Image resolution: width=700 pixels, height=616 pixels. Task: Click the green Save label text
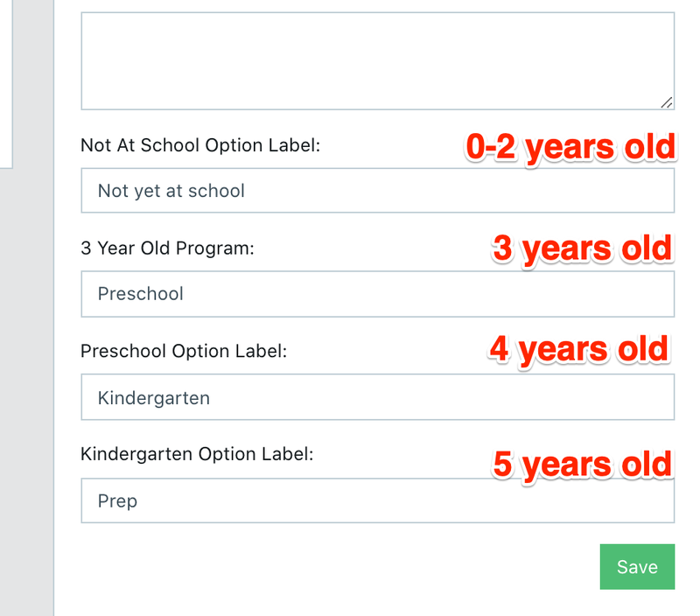[637, 566]
